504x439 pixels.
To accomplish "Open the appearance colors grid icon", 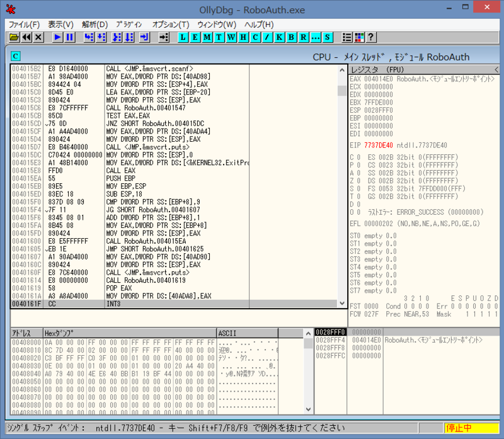I will [x=359, y=37].
